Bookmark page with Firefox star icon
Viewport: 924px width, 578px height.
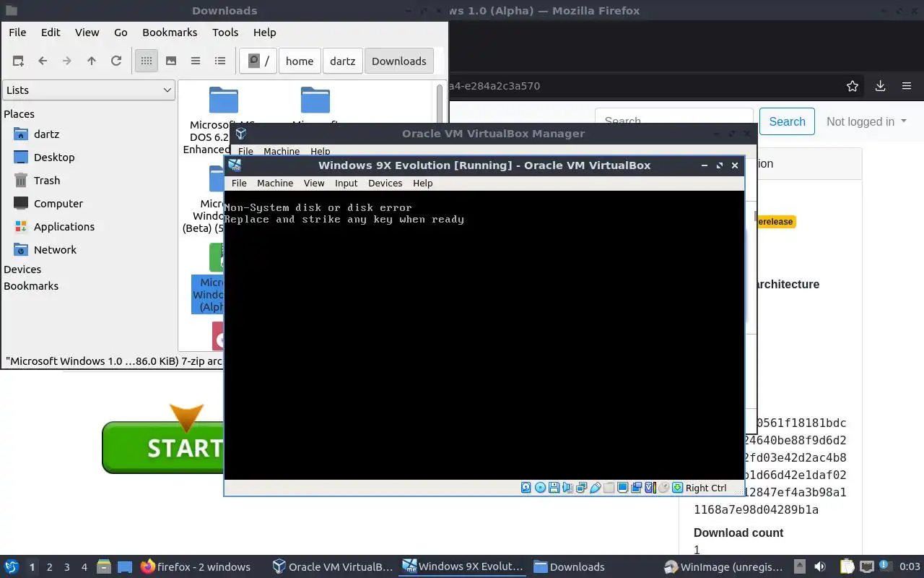(x=853, y=86)
